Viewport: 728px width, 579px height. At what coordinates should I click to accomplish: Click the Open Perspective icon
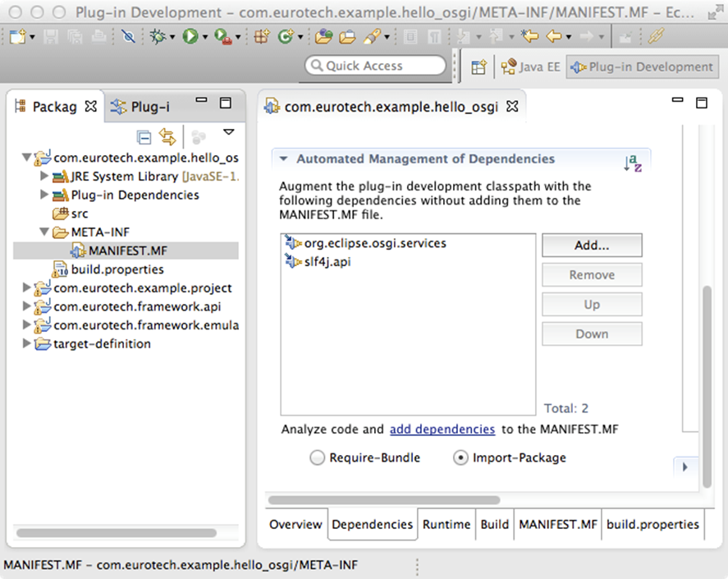(478, 67)
